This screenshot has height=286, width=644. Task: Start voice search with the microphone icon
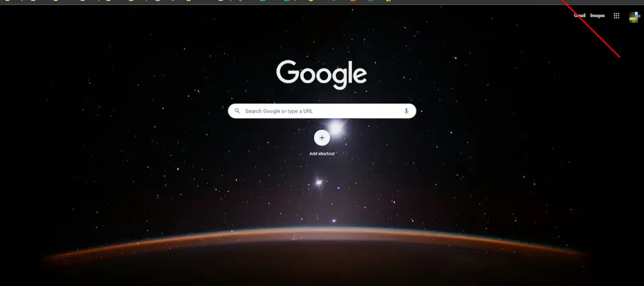406,111
